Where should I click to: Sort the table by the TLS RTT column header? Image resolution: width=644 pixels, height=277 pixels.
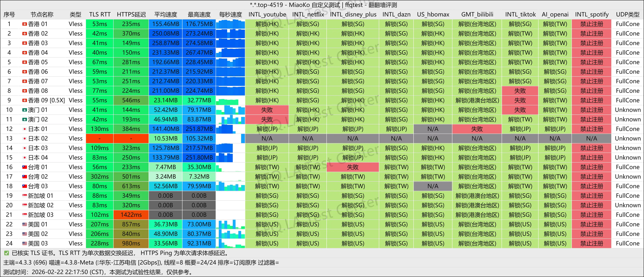(x=99, y=14)
